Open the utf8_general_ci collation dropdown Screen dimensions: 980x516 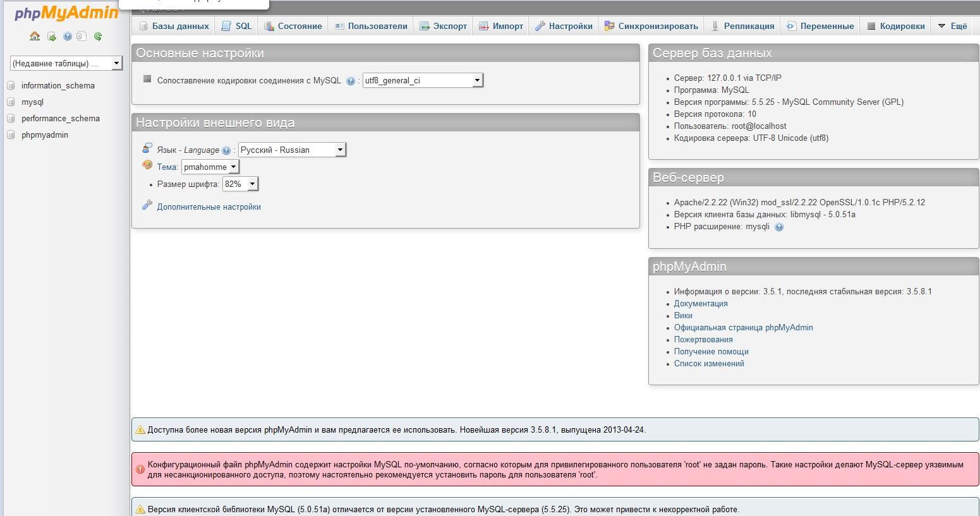423,80
